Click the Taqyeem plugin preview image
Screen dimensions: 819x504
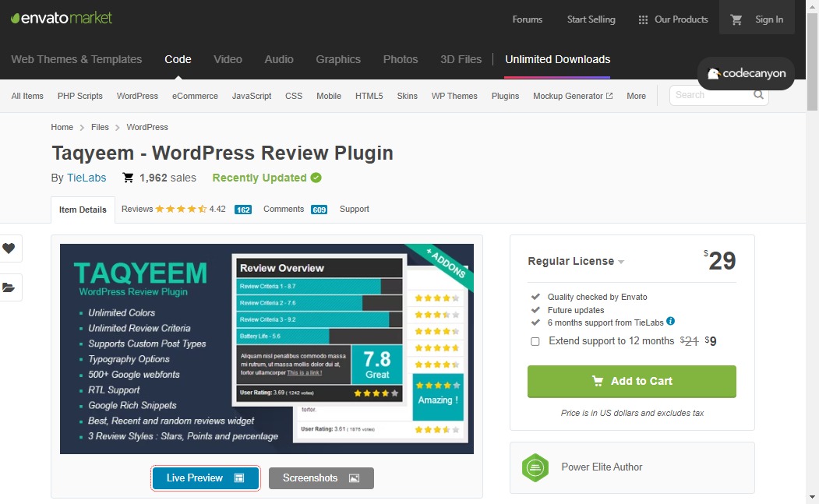coord(267,349)
